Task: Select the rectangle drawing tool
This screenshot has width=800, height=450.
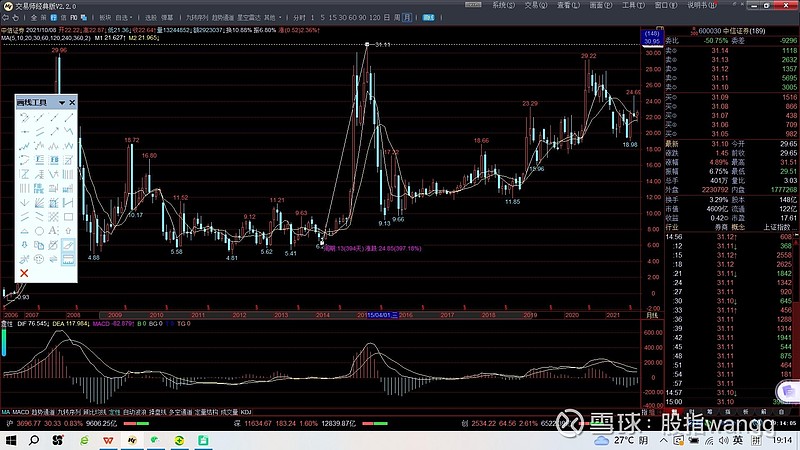Action: tap(68, 217)
